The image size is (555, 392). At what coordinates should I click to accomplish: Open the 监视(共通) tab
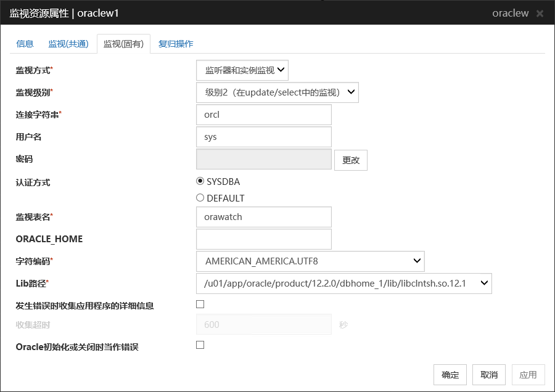click(x=68, y=44)
